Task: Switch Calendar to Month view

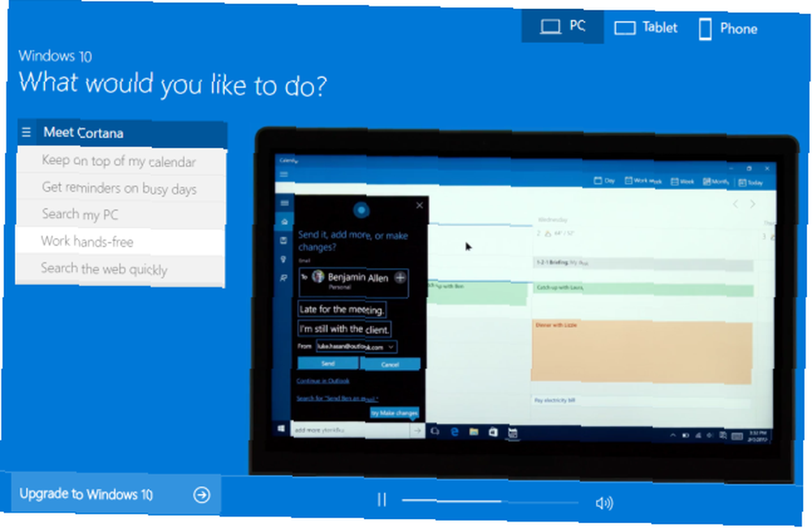Action: tap(715, 182)
